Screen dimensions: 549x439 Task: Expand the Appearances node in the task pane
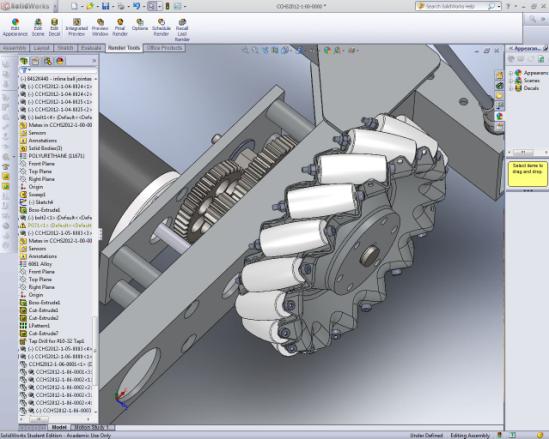[x=511, y=73]
